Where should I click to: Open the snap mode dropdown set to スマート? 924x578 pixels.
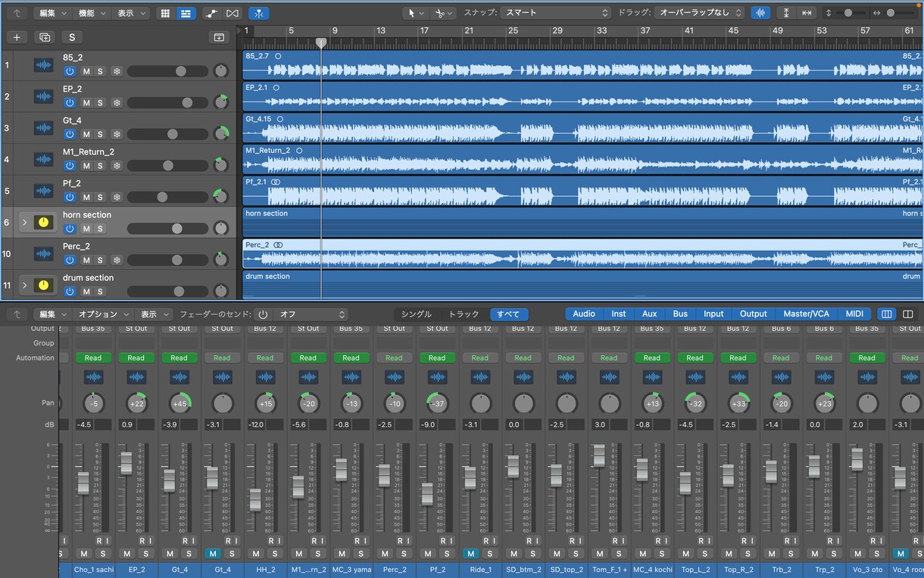tap(555, 13)
